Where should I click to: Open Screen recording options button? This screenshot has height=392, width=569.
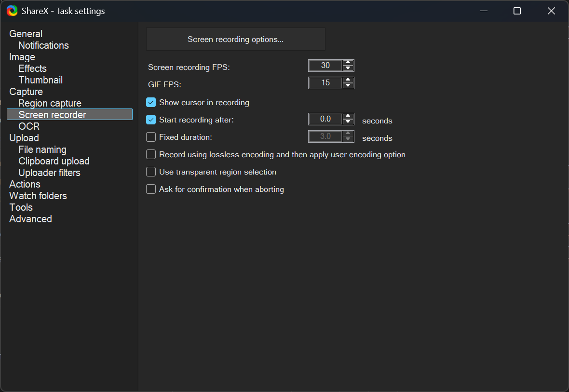[x=235, y=39]
